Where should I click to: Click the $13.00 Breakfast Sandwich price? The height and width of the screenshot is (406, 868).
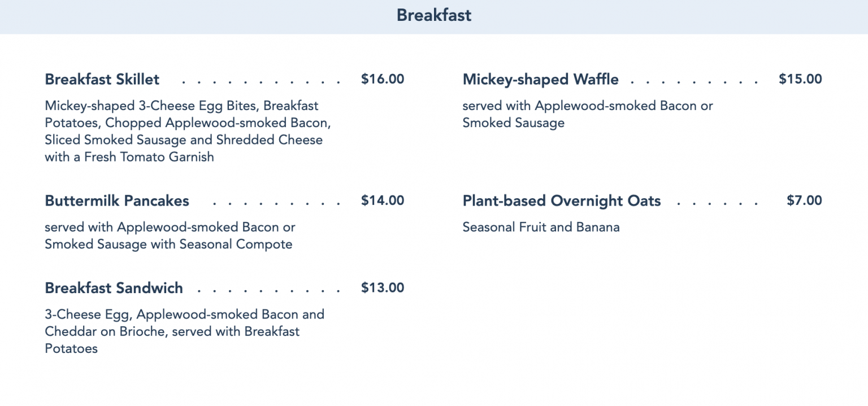tap(383, 288)
